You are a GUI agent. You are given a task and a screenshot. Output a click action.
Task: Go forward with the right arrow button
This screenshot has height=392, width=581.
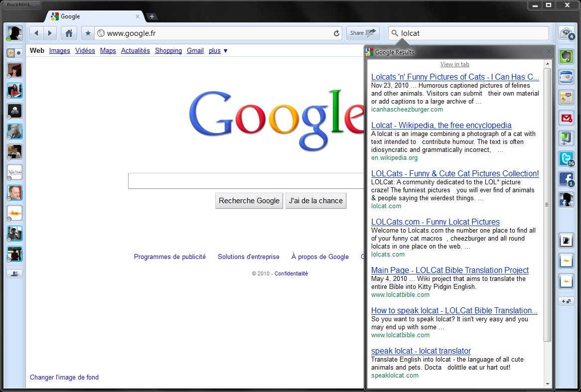tap(50, 33)
